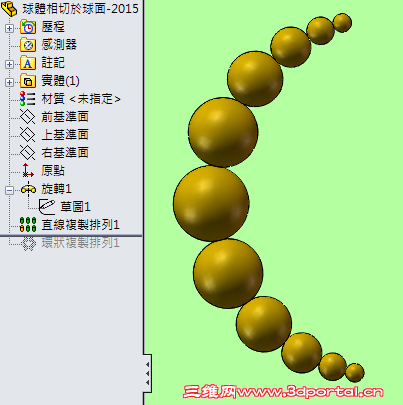Select the 實體(1) label
Viewport: 403px width, 405px height.
click(x=60, y=81)
